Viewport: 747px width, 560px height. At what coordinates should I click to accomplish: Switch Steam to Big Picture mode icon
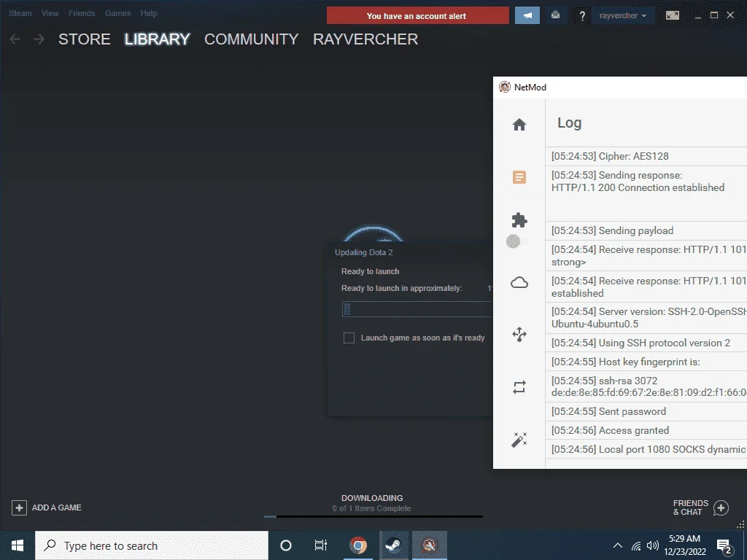pyautogui.click(x=672, y=15)
